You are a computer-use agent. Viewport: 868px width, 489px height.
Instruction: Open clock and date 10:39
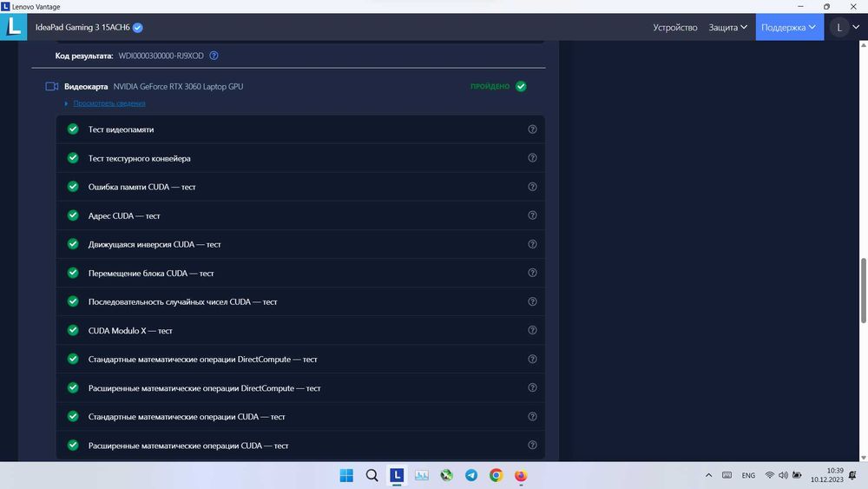coord(827,475)
